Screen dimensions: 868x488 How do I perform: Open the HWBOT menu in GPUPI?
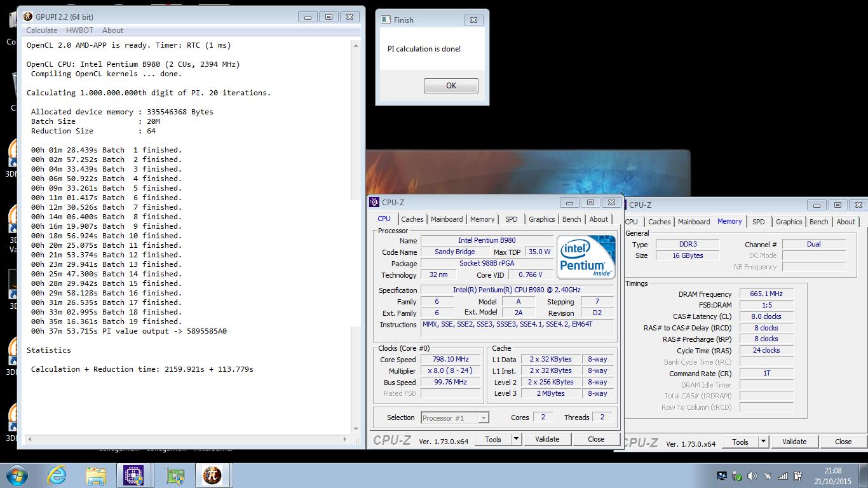point(79,30)
